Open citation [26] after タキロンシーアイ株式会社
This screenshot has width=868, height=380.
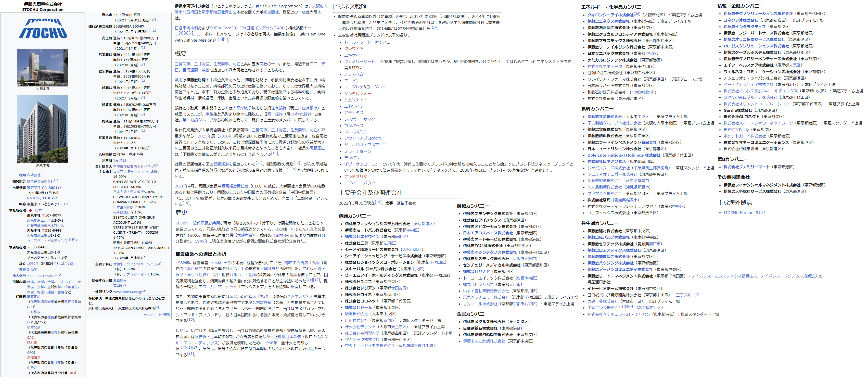637,14
